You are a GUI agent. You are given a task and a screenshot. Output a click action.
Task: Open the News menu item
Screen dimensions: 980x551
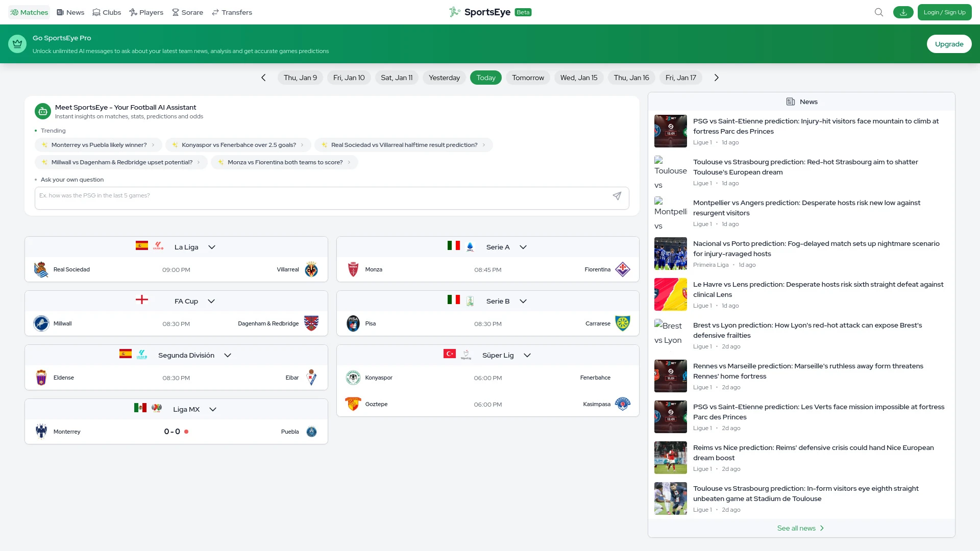point(70,12)
